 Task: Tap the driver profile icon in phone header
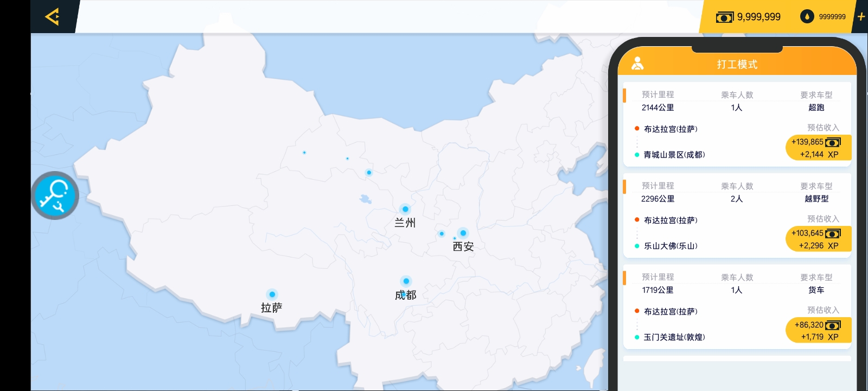point(637,64)
